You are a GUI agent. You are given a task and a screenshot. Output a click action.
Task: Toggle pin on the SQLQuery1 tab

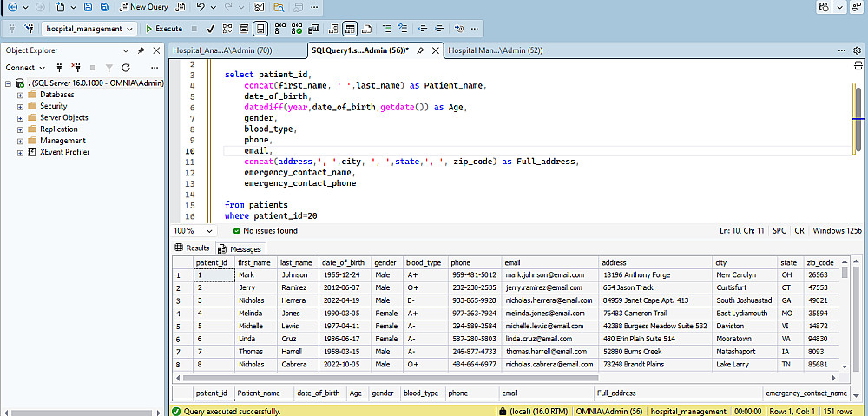pyautogui.click(x=420, y=50)
